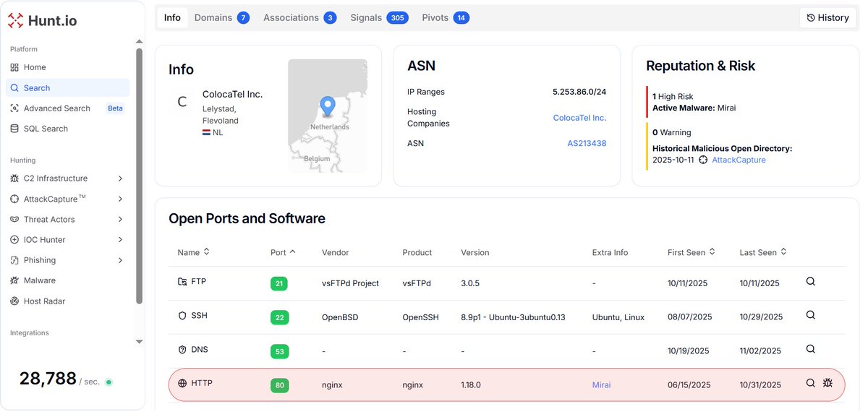Click the bug icon on the HTTP row
868x417 pixels.
[x=827, y=382]
